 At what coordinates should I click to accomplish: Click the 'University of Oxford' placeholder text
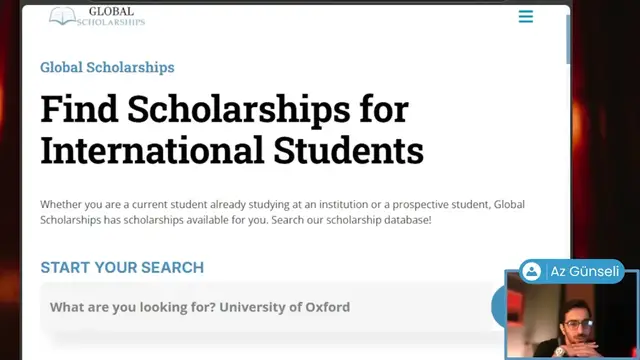(x=284, y=307)
